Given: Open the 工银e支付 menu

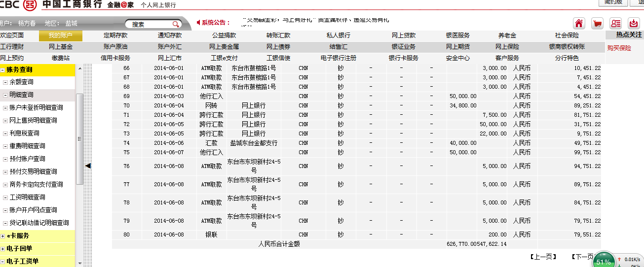Looking at the screenshot, I should 224,58.
